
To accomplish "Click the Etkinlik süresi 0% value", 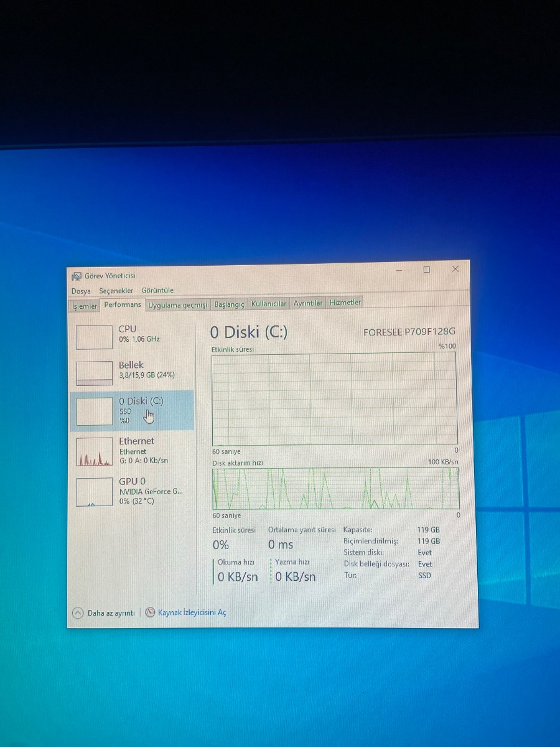I will [x=221, y=545].
